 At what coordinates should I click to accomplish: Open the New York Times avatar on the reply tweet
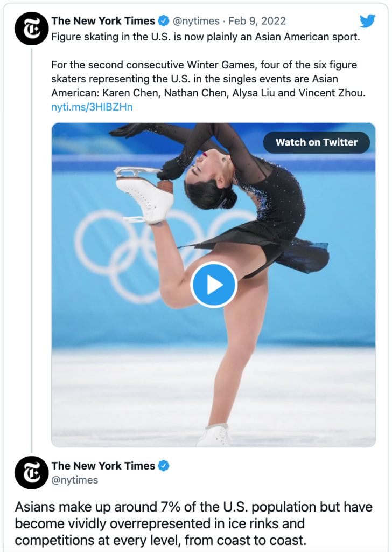32,472
